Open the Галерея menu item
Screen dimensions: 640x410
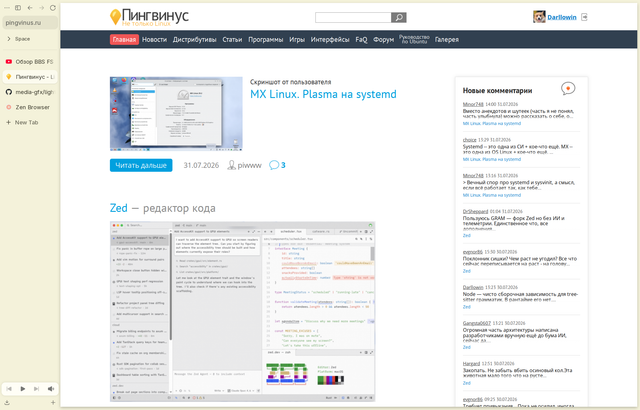coord(447,40)
